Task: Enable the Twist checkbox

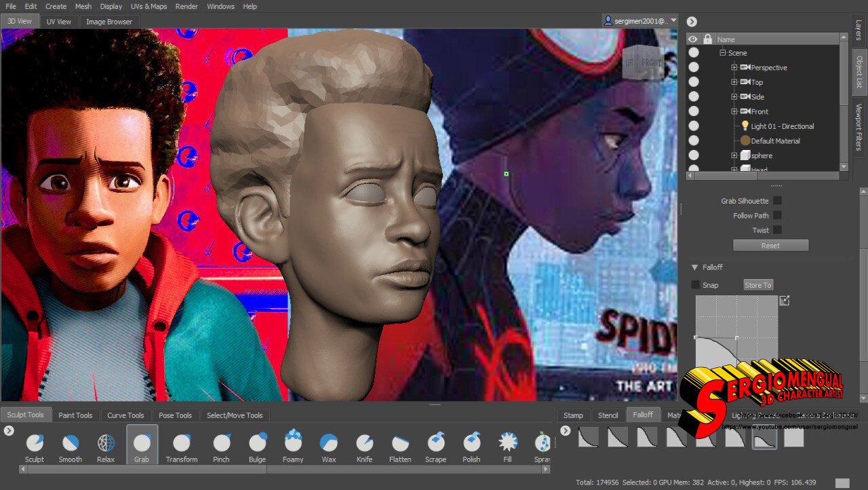Action: click(x=777, y=230)
